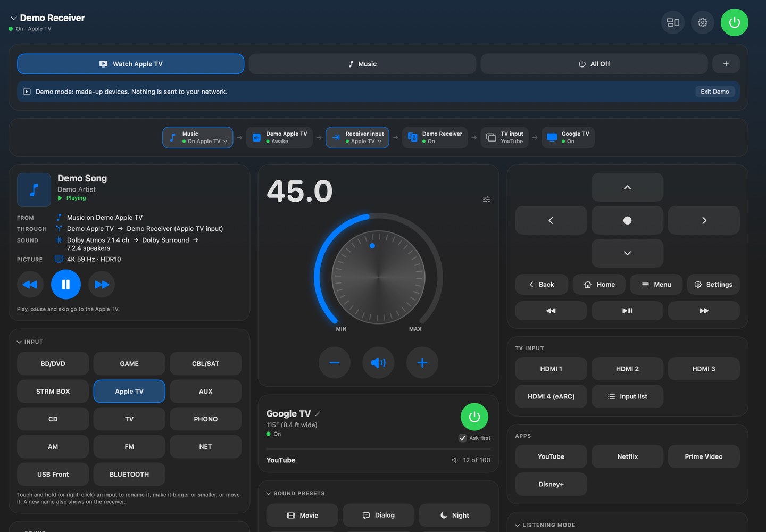Adjust the volume dial knob

pyautogui.click(x=378, y=277)
